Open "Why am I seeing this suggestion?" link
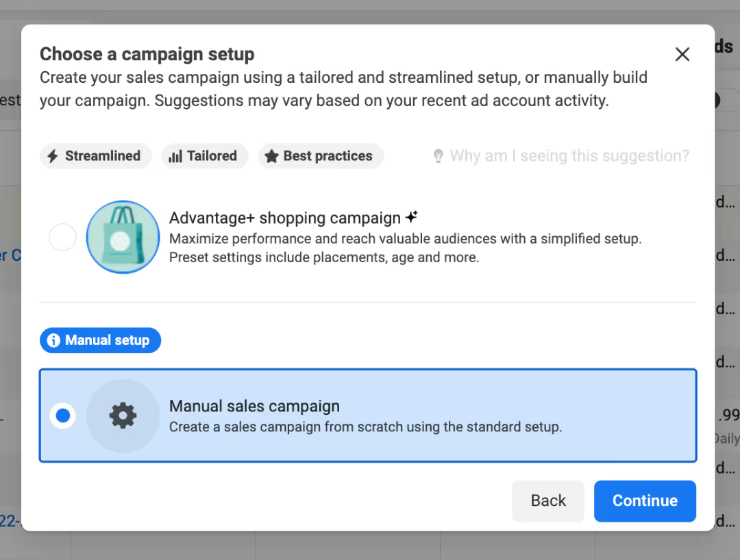The image size is (740, 560). coord(569,156)
